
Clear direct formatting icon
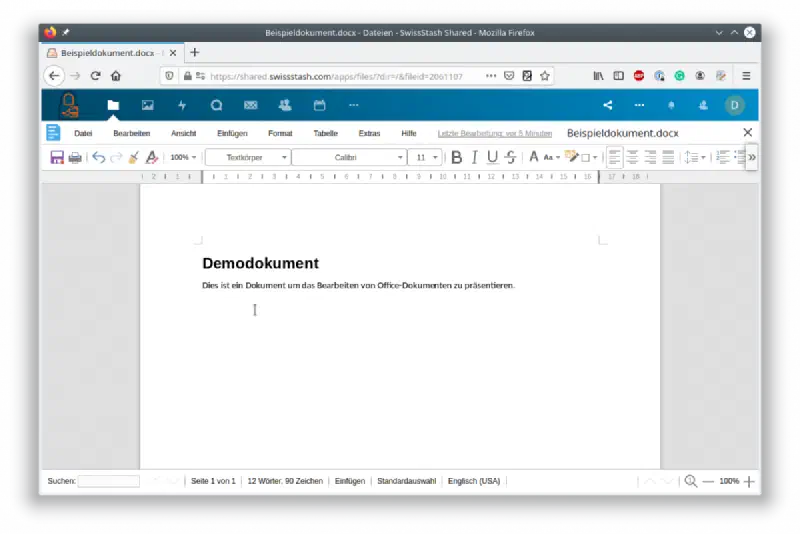(x=152, y=157)
